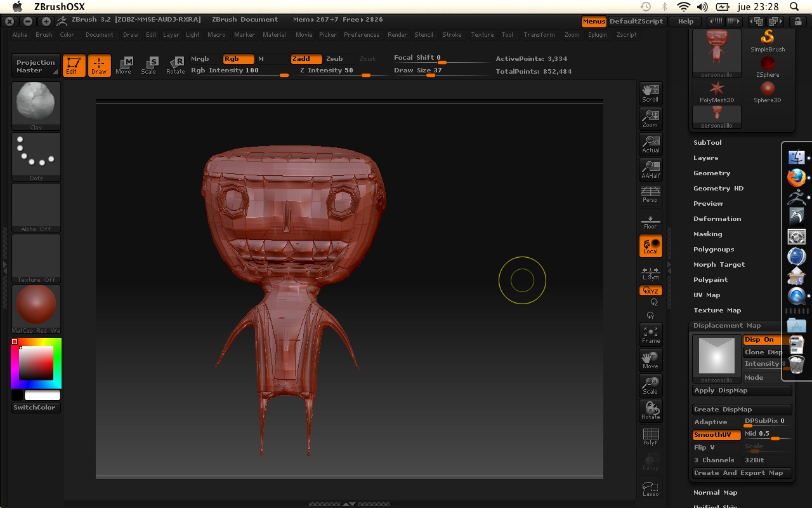Expand the Deformation section
812x508 pixels.
click(717, 218)
